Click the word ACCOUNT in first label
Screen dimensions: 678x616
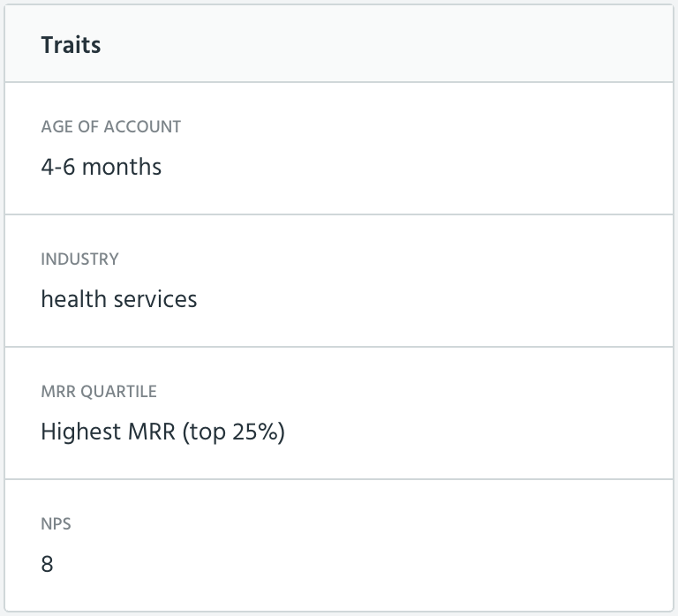pyautogui.click(x=142, y=127)
